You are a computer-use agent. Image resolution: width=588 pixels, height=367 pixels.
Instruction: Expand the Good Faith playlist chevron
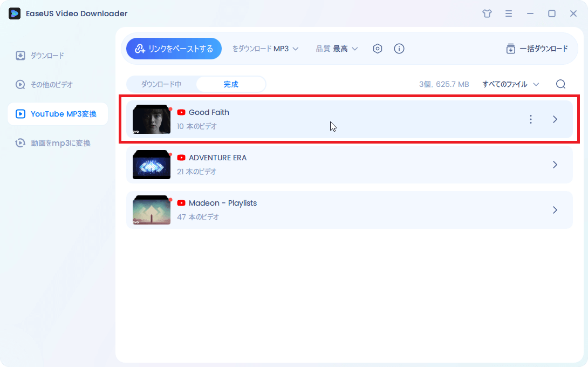[x=555, y=119]
